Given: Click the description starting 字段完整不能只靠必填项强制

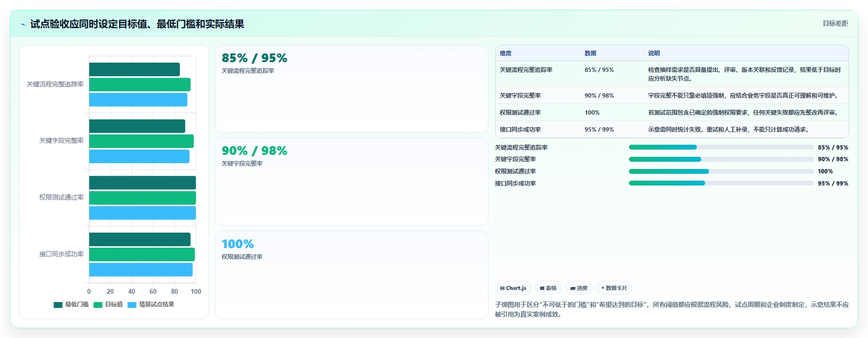Looking at the screenshot, I should click(743, 96).
